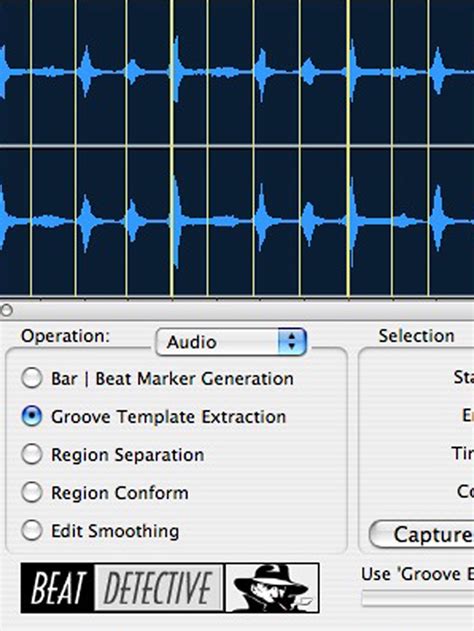
Task: Select Groove Template Extraction radio button
Action: (32, 416)
